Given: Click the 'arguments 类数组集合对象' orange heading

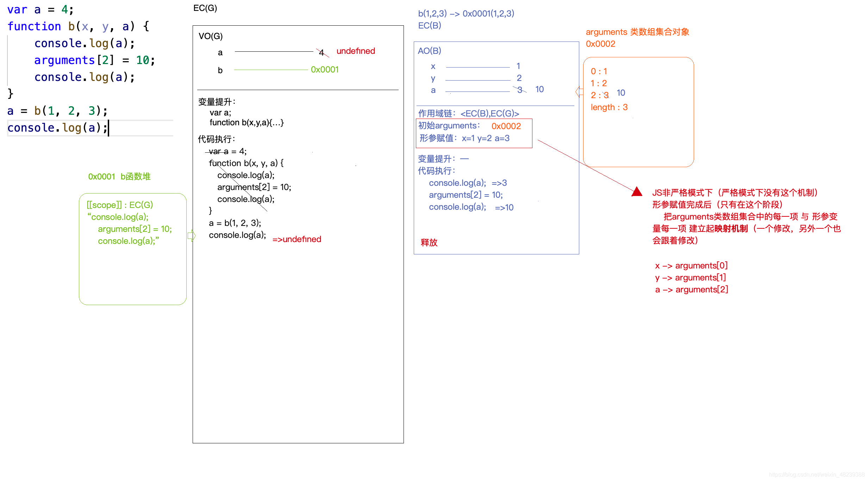Looking at the screenshot, I should click(637, 32).
